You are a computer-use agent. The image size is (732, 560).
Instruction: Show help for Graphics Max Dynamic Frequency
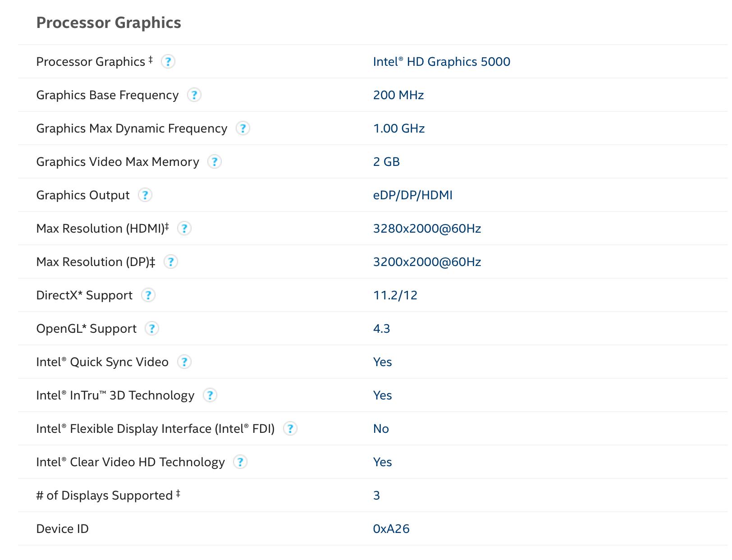[x=242, y=129]
